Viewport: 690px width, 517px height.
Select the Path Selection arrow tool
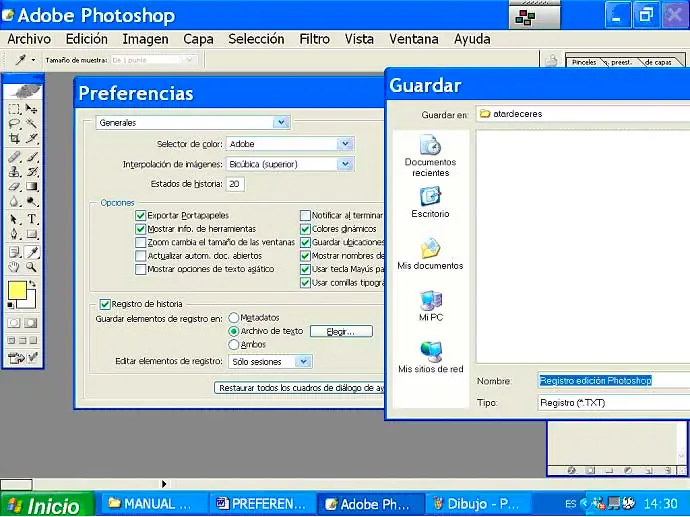[14, 219]
